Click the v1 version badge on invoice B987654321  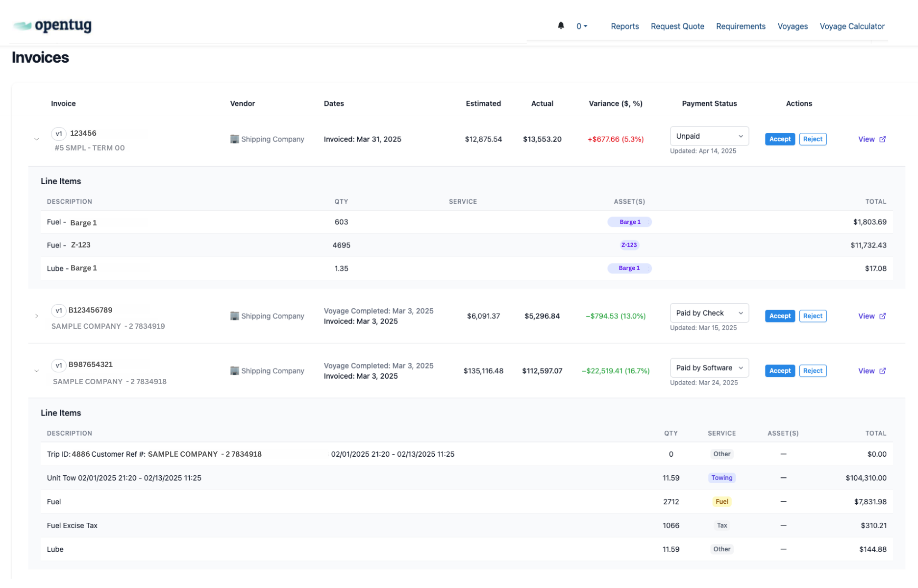(x=59, y=365)
